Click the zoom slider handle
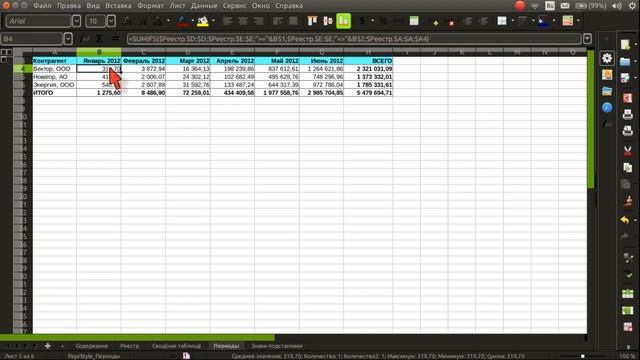640x360 pixels. pos(583,356)
